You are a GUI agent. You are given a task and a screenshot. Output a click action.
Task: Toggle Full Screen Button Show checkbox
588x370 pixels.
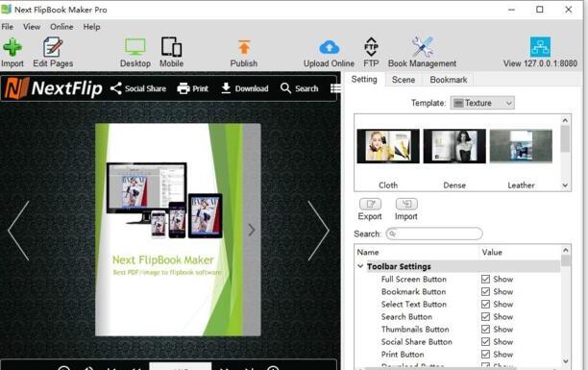[x=485, y=280]
